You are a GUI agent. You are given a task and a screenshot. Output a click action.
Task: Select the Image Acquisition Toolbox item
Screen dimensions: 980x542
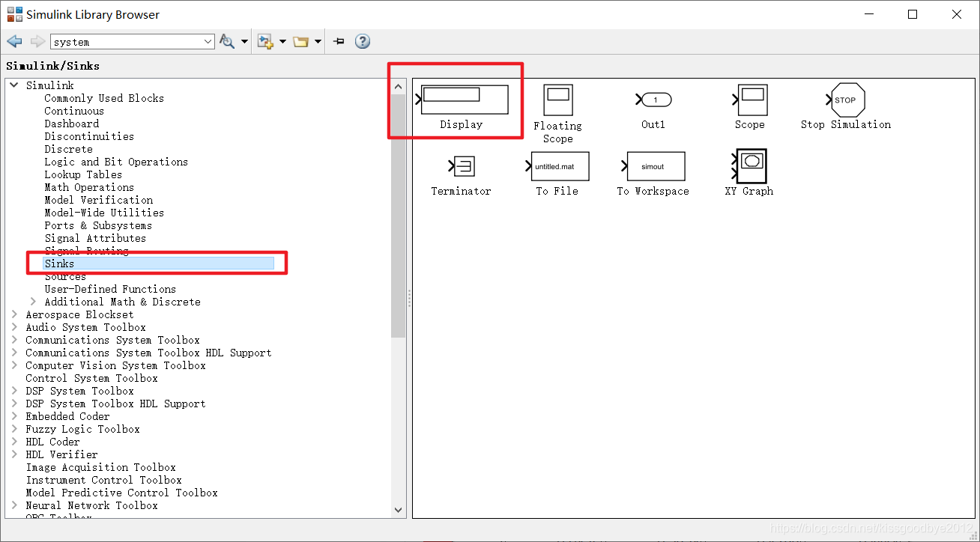click(100, 467)
